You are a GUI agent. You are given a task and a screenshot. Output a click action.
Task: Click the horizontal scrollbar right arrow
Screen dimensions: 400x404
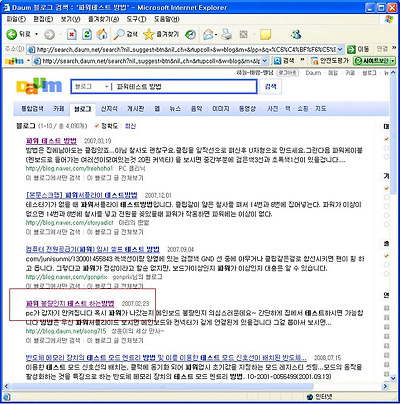[x=385, y=386]
